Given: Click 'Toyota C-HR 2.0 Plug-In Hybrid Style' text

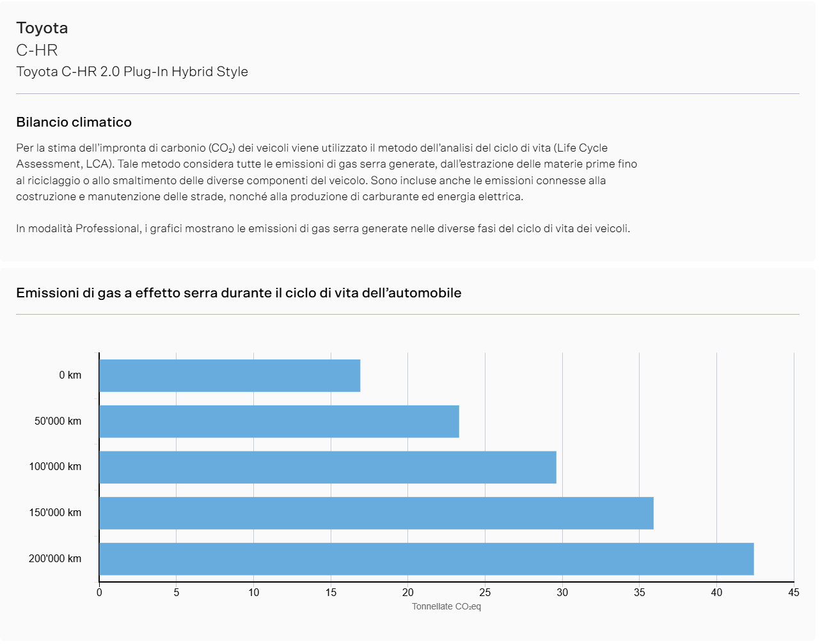Looking at the screenshot, I should coord(132,72).
